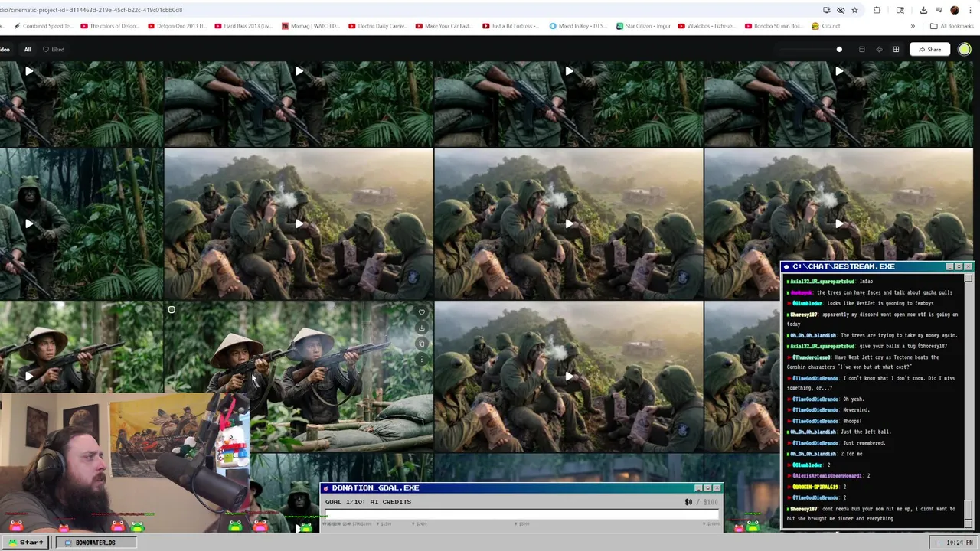Image resolution: width=980 pixels, height=551 pixels.
Task: Copy the hovered image with copy icon
Action: (x=421, y=343)
